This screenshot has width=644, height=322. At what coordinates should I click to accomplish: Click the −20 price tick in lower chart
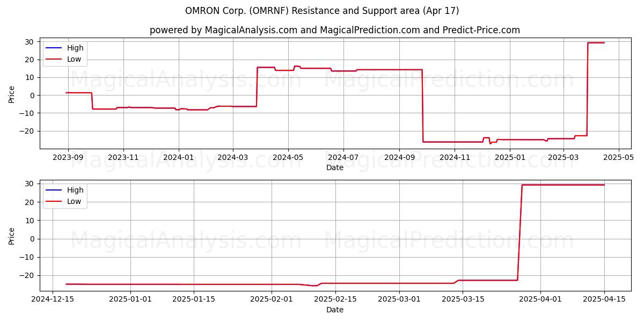[x=27, y=275]
